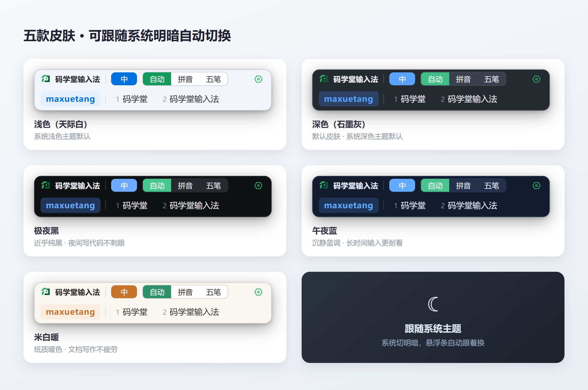Select 自动 mode in 极夜黑 skin bar

(x=157, y=186)
